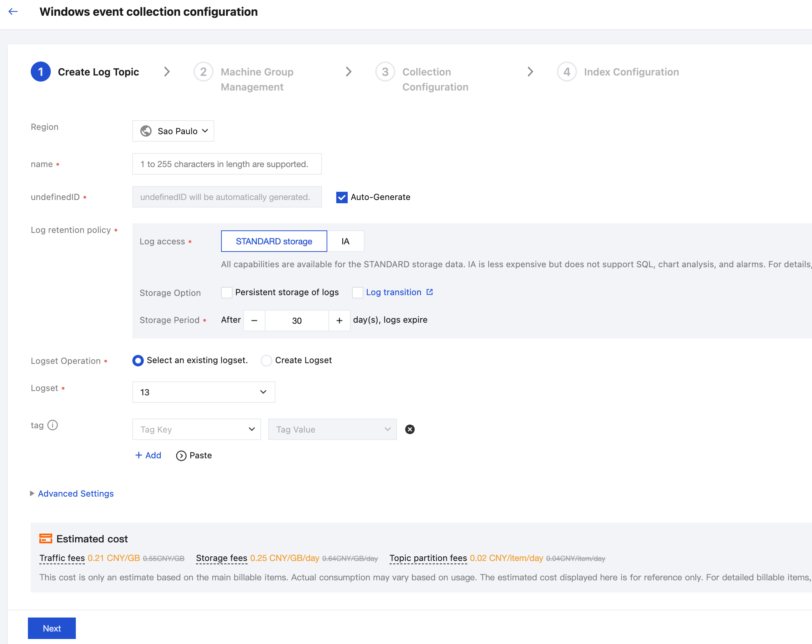Viewport: 812px width, 644px height.
Task: Open the Log transition link
Action: coord(393,292)
